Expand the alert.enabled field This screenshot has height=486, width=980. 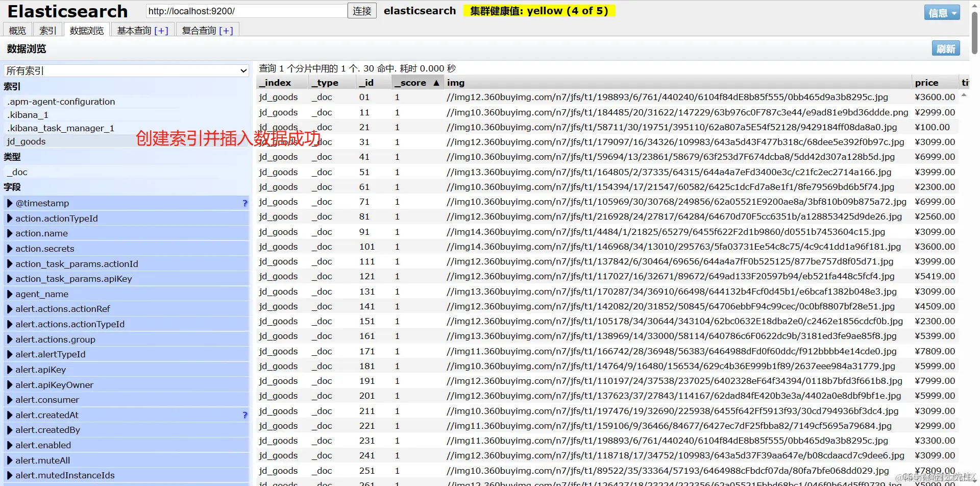click(10, 445)
